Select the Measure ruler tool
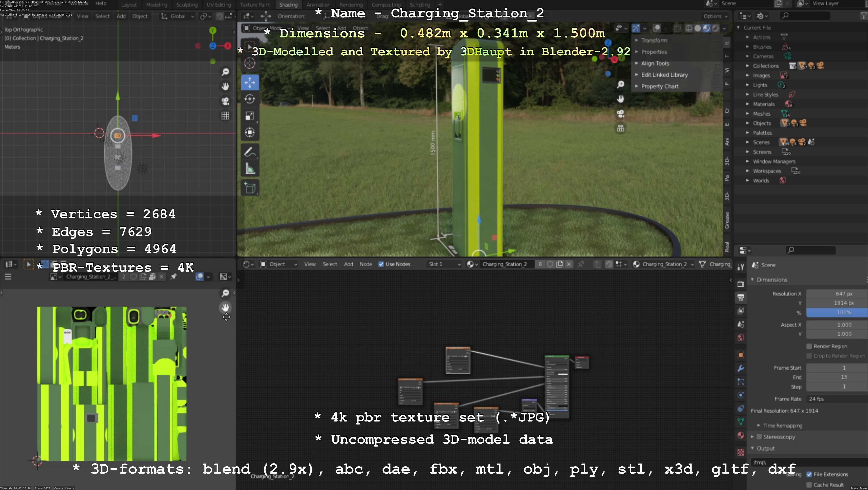Viewport: 868px width, 490px height. point(250,169)
